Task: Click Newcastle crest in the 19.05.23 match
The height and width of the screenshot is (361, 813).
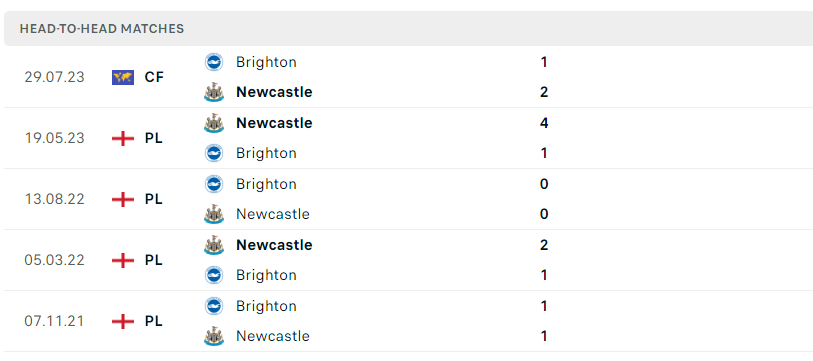Action: [x=214, y=123]
